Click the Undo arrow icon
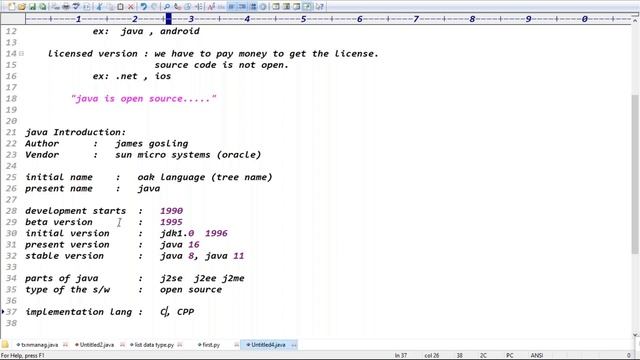640x360 pixels. coord(143,7)
